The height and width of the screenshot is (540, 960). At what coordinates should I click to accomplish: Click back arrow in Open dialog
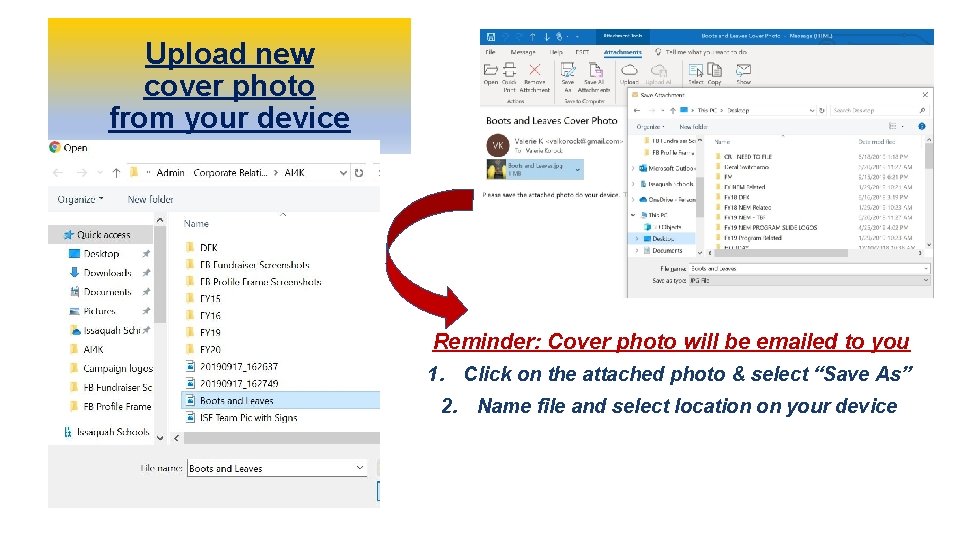[x=58, y=173]
